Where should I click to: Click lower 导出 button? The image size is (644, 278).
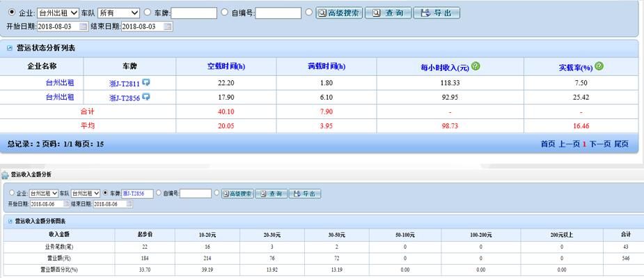click(305, 194)
